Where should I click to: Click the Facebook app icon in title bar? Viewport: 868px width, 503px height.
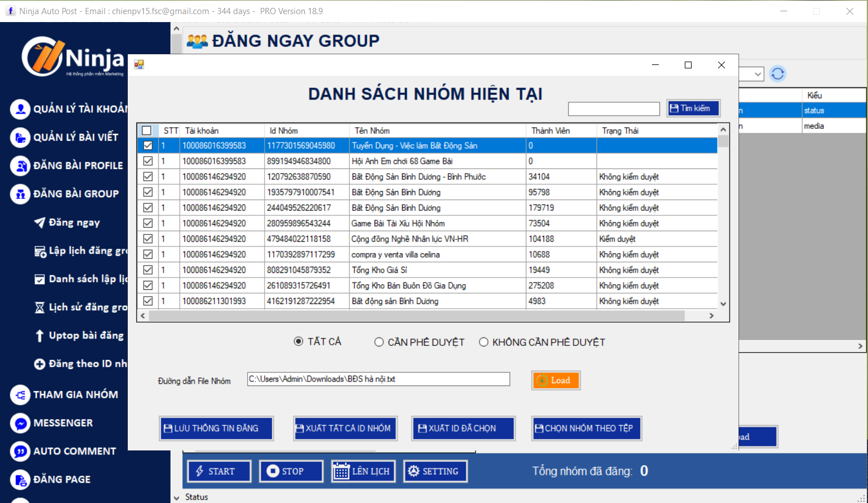click(10, 11)
